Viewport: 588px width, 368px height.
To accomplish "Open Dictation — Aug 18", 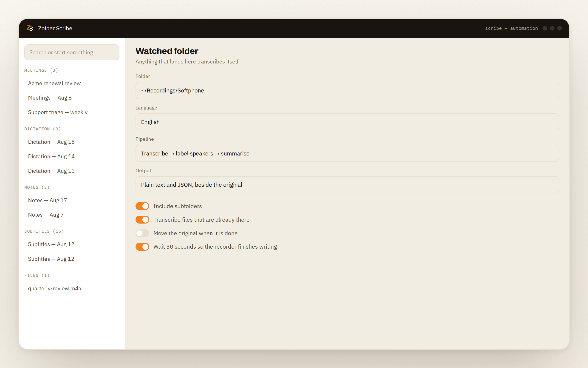I will [x=51, y=142].
